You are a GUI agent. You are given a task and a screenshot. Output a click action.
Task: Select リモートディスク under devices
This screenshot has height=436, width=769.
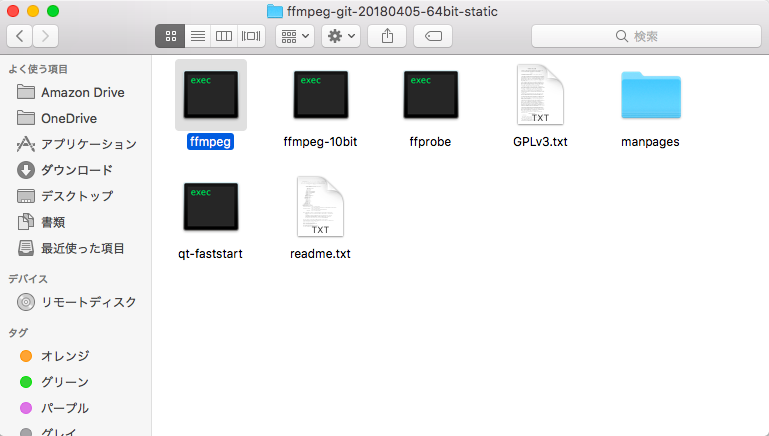tap(76, 302)
